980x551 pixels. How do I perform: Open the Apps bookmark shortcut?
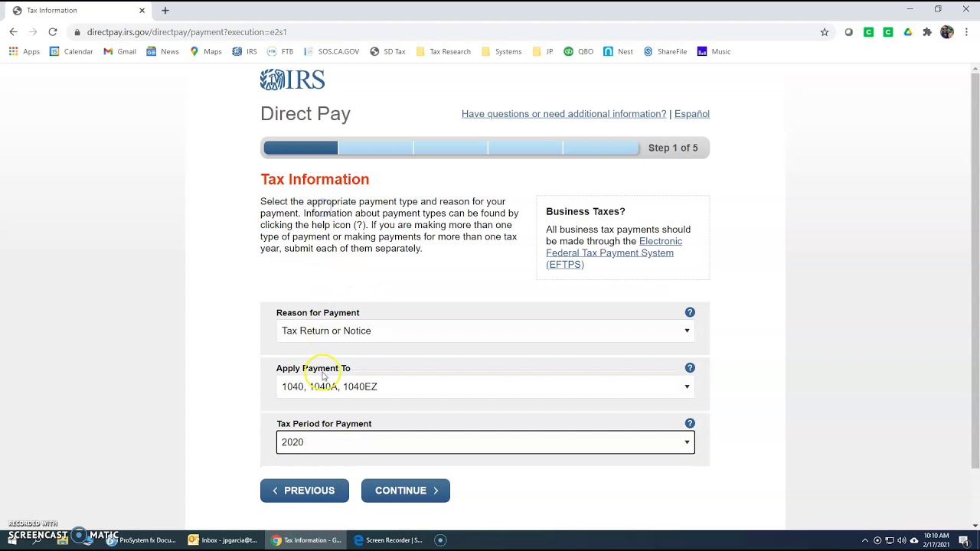[x=24, y=51]
